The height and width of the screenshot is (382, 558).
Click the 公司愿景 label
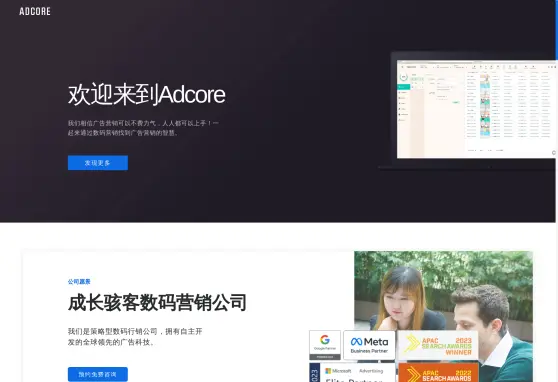tap(79, 282)
